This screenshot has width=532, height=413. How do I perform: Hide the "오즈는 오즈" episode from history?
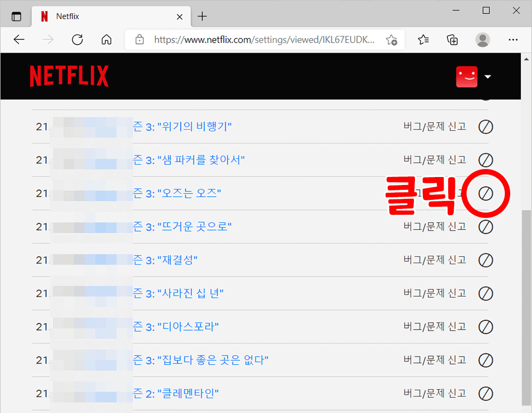[486, 193]
